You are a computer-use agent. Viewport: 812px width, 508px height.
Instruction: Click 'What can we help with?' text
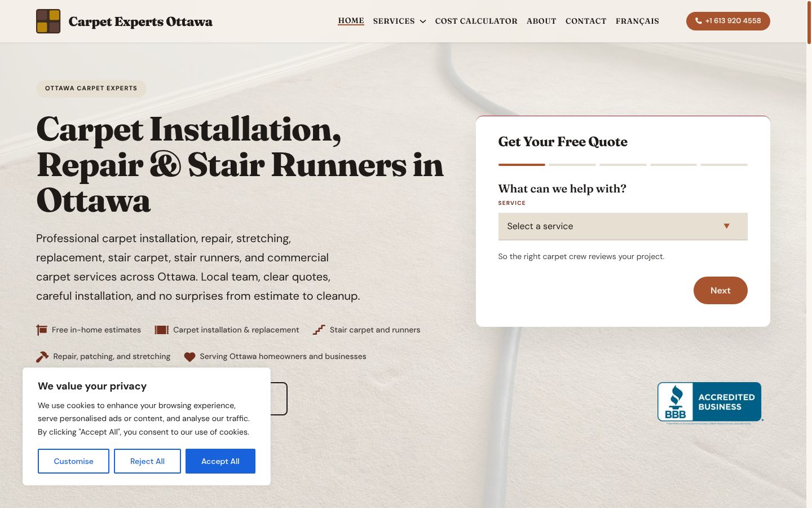point(562,189)
